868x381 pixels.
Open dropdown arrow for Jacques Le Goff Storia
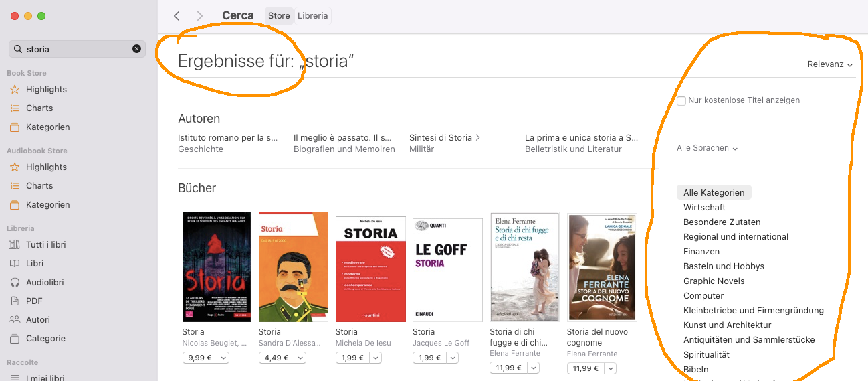click(x=454, y=358)
